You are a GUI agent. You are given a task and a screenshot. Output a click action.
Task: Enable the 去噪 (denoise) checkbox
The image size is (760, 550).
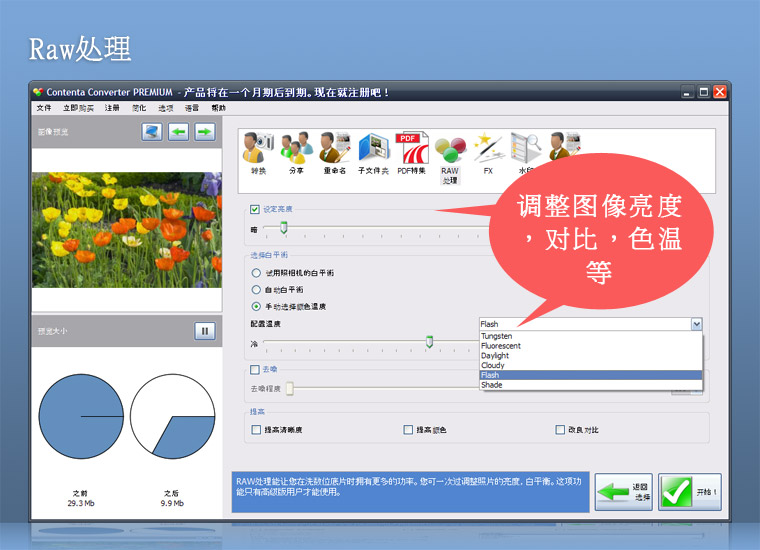(255, 370)
